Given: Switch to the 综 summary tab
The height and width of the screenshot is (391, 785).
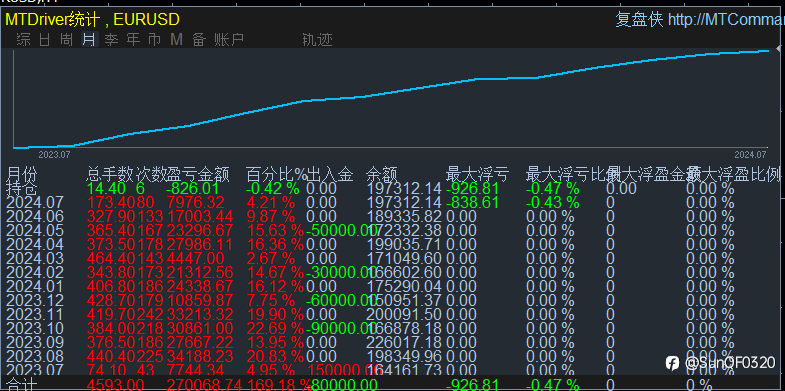Looking at the screenshot, I should click(24, 39).
